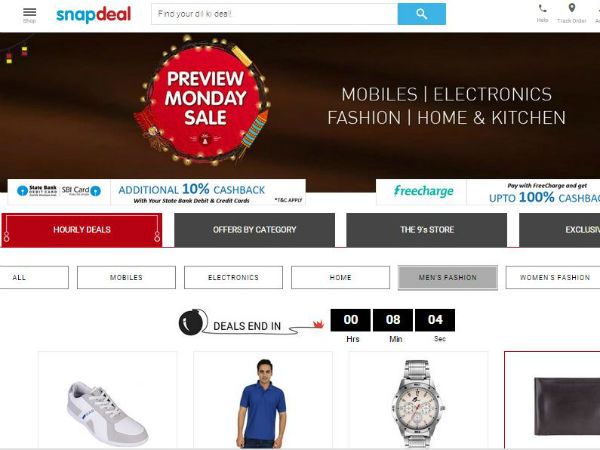Select the Hourly Deals tab
Screen dimensions: 600x450
point(82,230)
